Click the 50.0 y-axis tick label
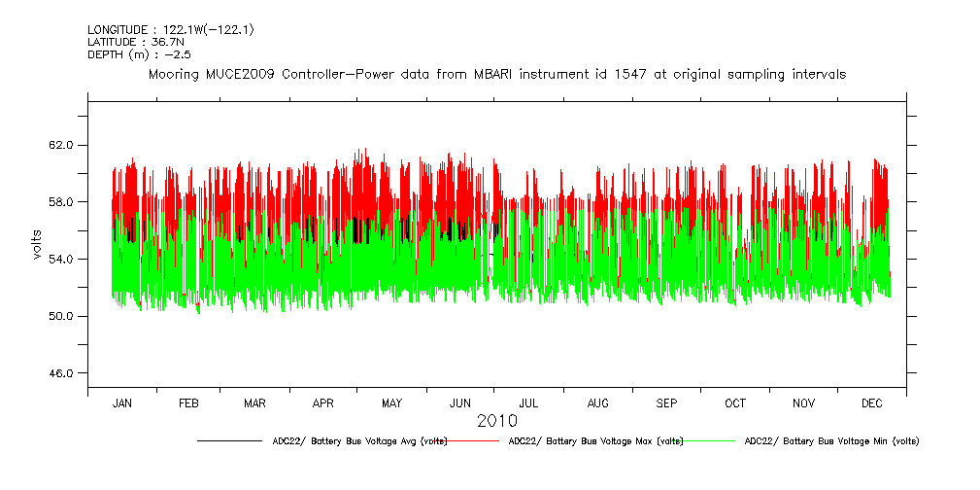The width and height of the screenshot is (980, 490). [x=60, y=317]
